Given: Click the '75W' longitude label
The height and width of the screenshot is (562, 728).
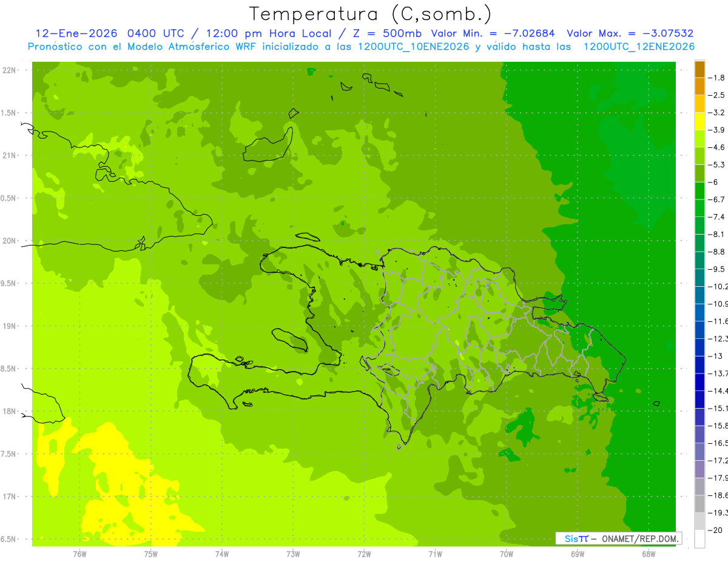Looking at the screenshot, I should click(150, 554).
